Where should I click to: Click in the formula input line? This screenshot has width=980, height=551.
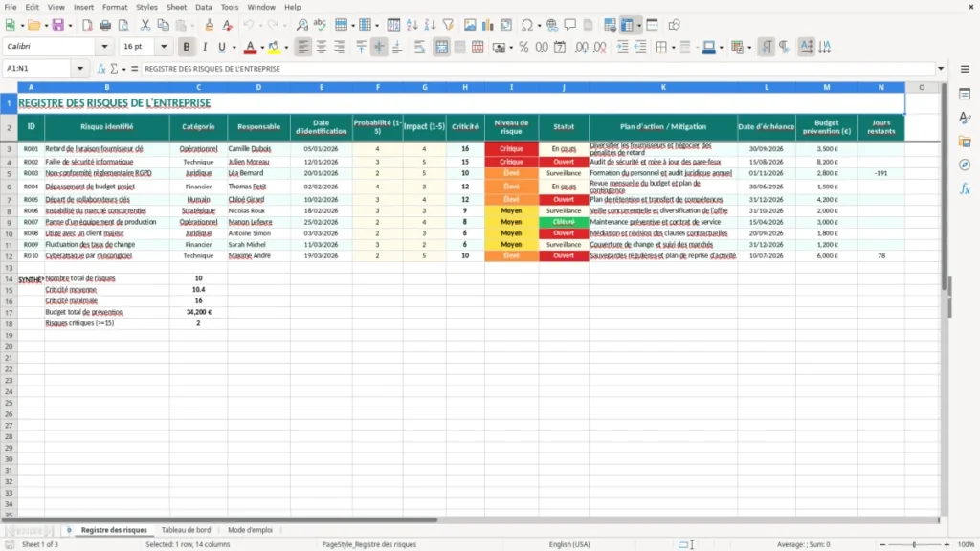click(x=538, y=69)
